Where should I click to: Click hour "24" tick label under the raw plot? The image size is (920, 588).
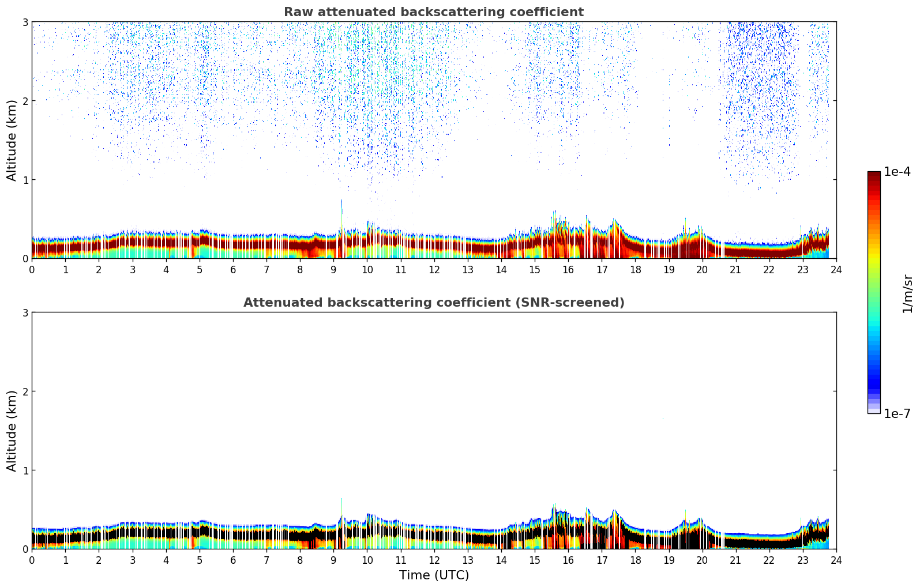click(836, 269)
